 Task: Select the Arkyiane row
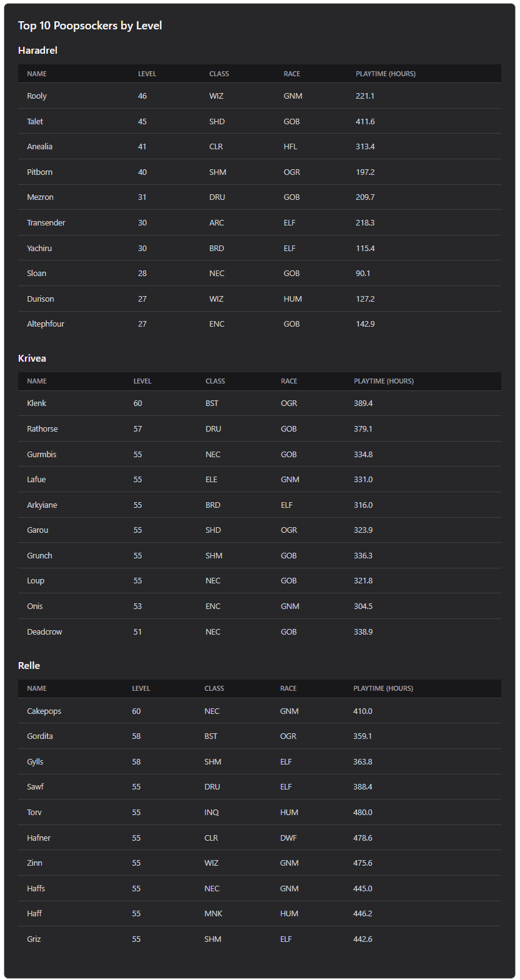point(260,505)
